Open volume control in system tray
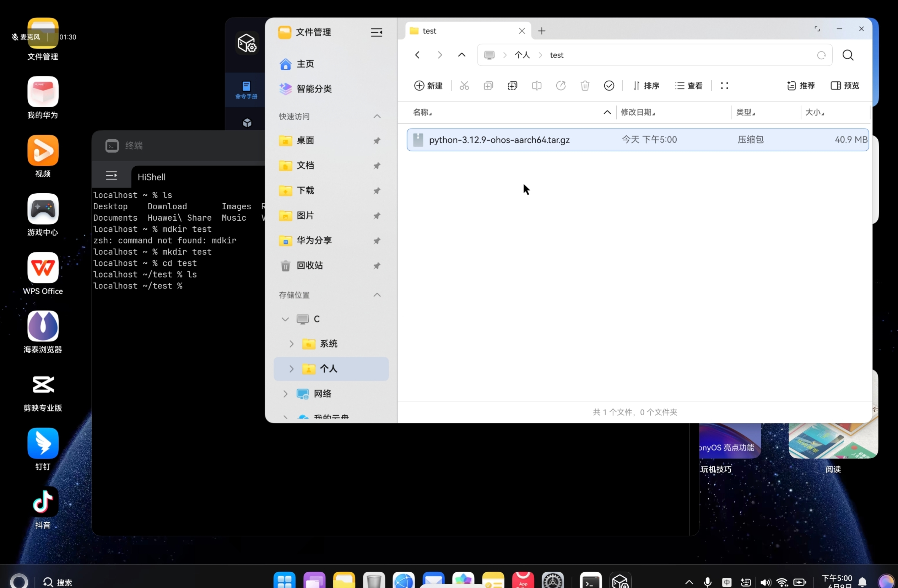Viewport: 898px width, 588px height. tap(766, 582)
